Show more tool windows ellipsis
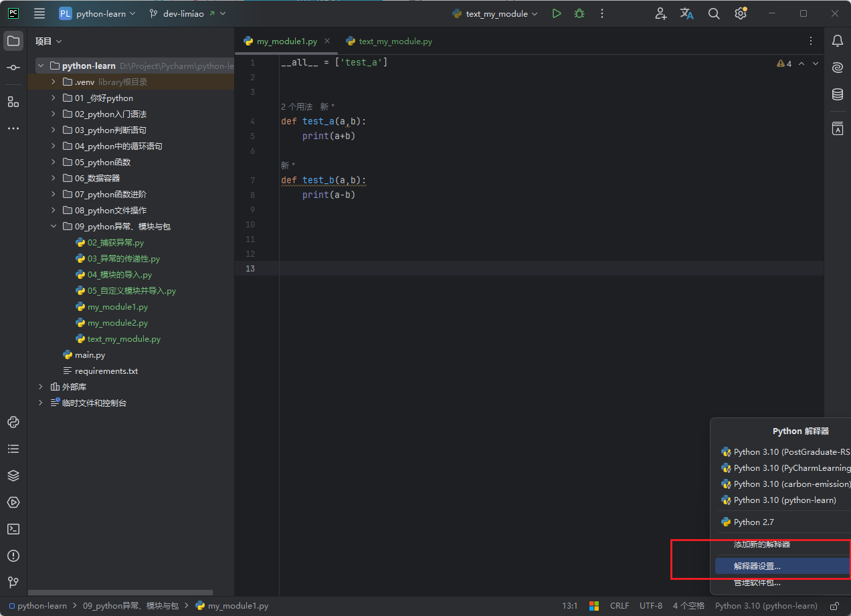The width and height of the screenshot is (851, 616). (x=13, y=128)
